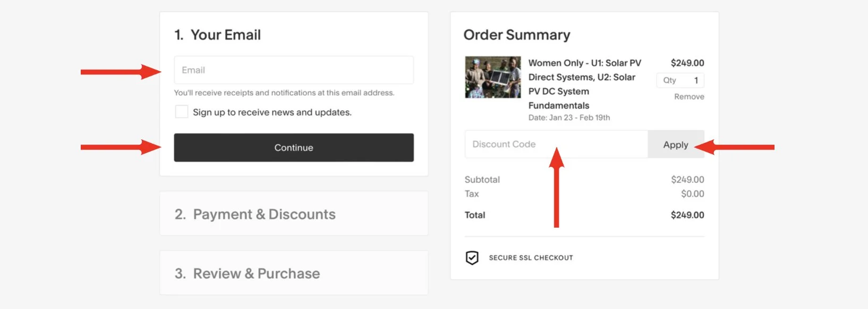Click the 'Sign up to receive news' label

click(x=272, y=112)
